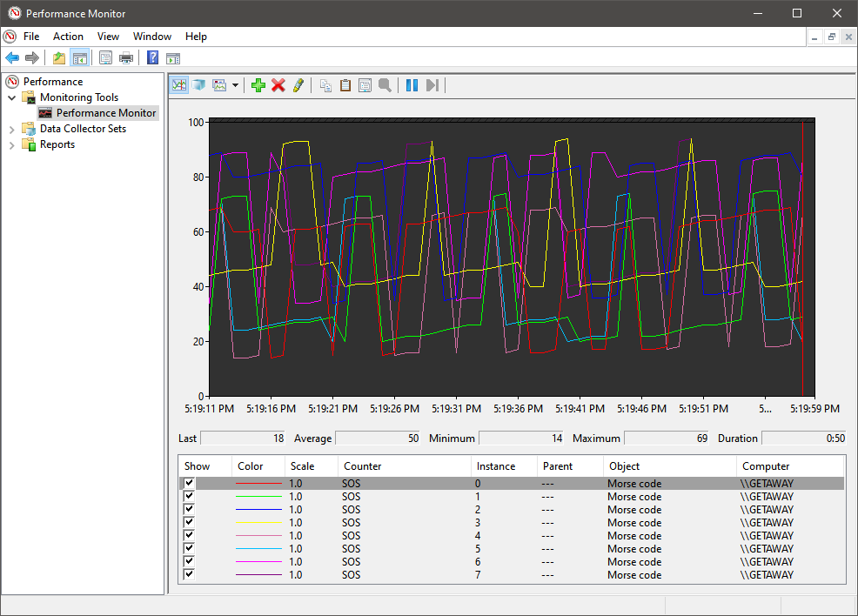Select the blue color line for instance 2

pyautogui.click(x=258, y=509)
